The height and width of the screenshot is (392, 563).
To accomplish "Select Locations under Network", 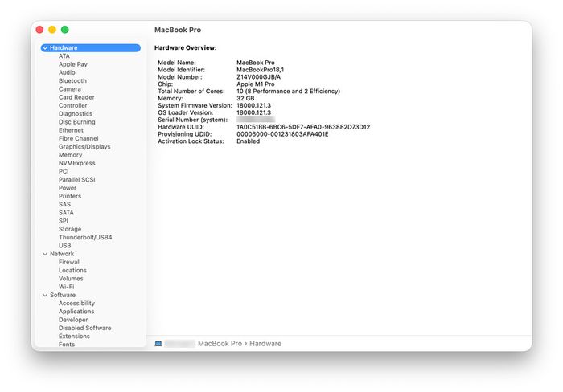I will pos(72,271).
